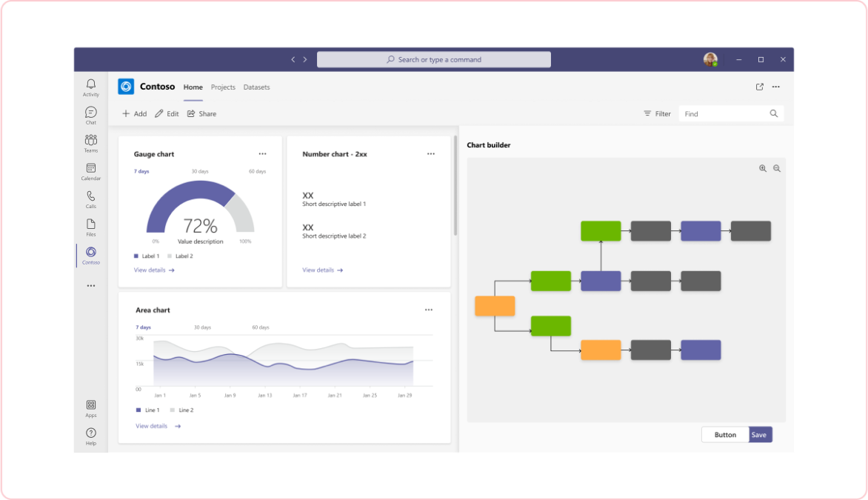Open Teams in the sidebar

(91, 144)
